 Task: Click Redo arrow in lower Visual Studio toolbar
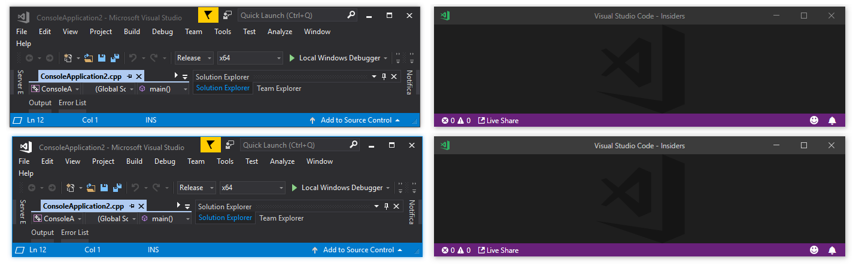(x=156, y=188)
